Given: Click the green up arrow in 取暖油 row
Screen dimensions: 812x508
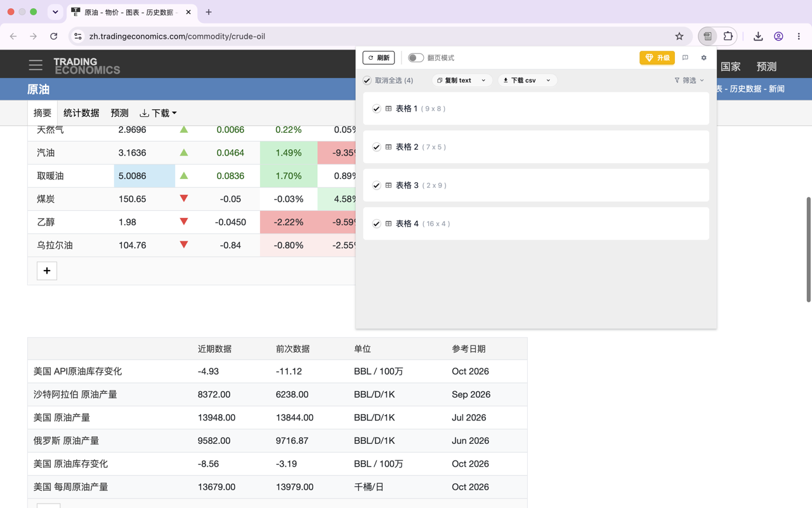Looking at the screenshot, I should tap(184, 175).
